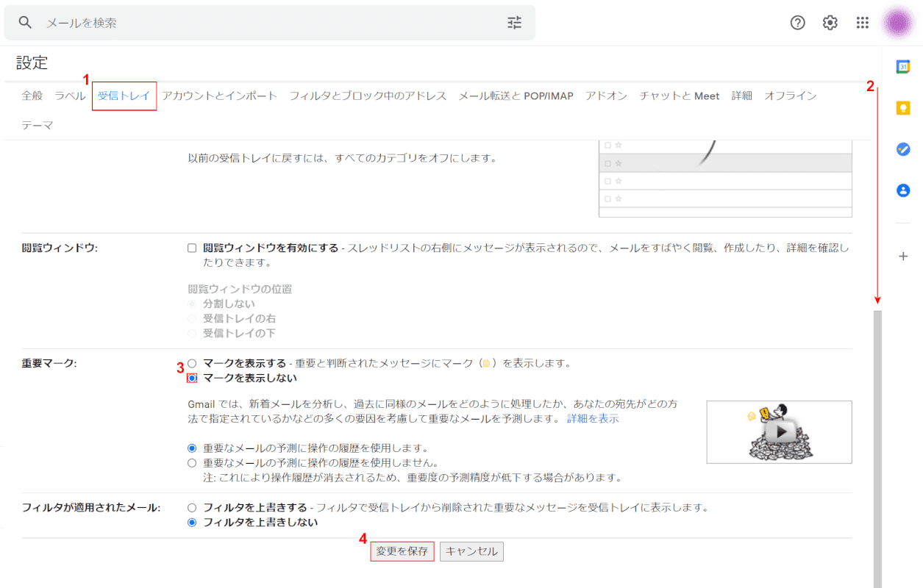923x588 pixels.
Task: Open Google Contacts side panel icon
Action: click(x=903, y=190)
